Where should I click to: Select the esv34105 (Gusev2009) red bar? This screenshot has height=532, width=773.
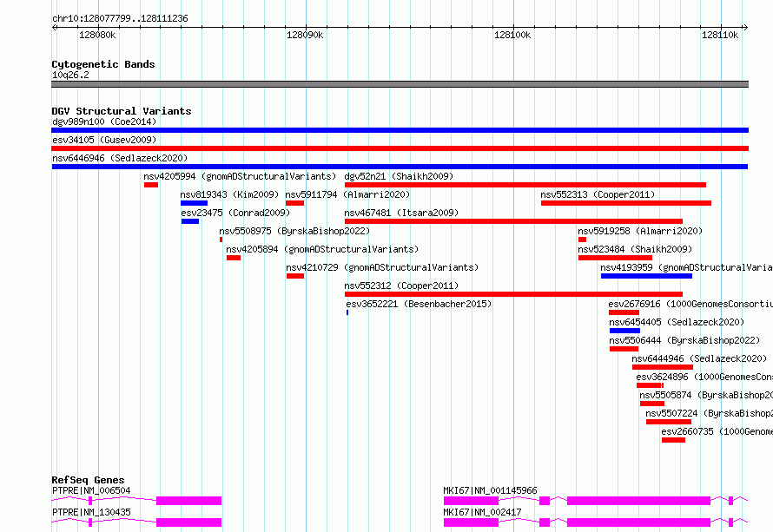click(x=400, y=148)
